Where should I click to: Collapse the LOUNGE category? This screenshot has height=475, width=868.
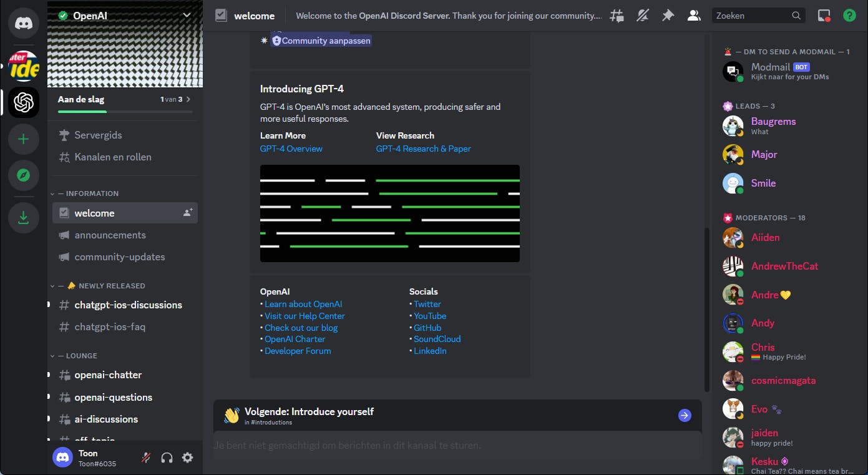(x=74, y=356)
